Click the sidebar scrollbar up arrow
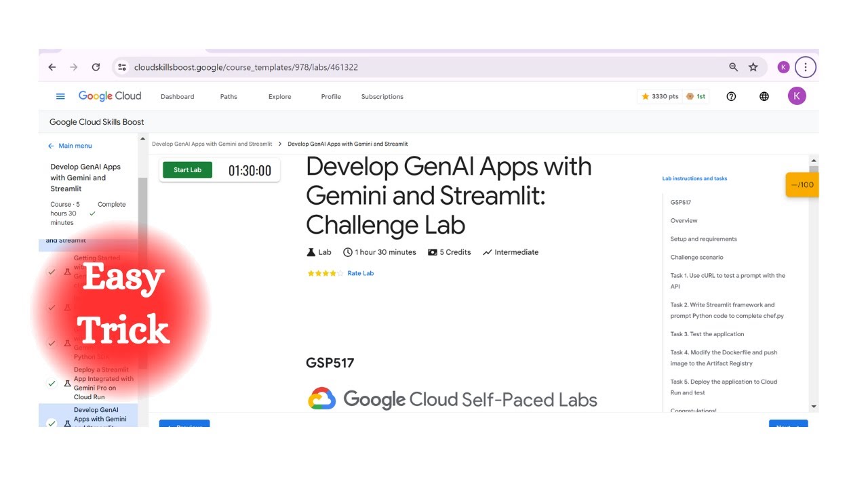 [x=142, y=138]
